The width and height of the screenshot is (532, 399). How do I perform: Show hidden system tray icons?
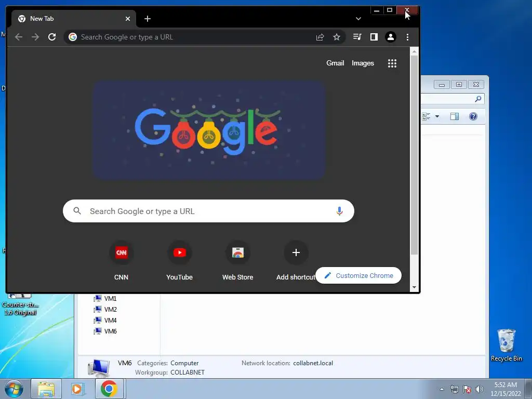point(442,389)
